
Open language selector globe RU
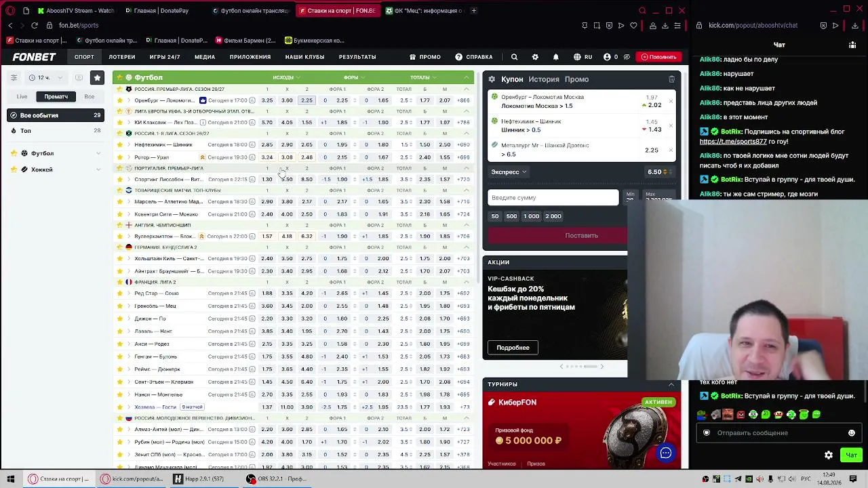click(x=583, y=57)
